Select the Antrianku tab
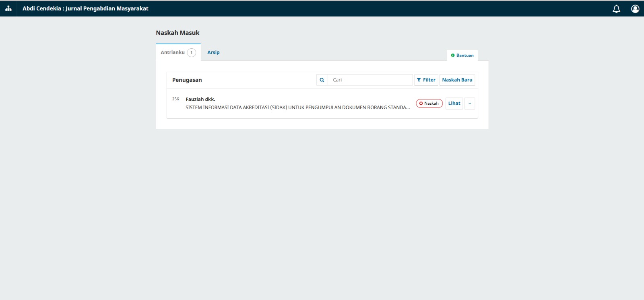Screen dimensions: 644x300 (x=173, y=52)
